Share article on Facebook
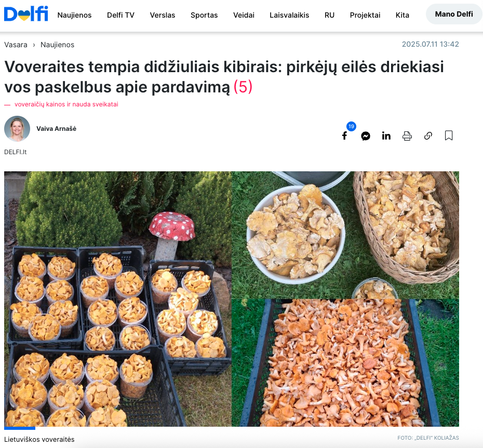Viewport: 483px width, 448px height. [x=344, y=136]
